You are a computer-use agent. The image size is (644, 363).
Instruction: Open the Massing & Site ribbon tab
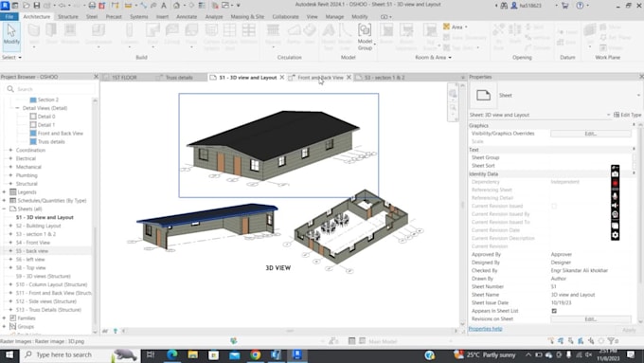point(247,16)
